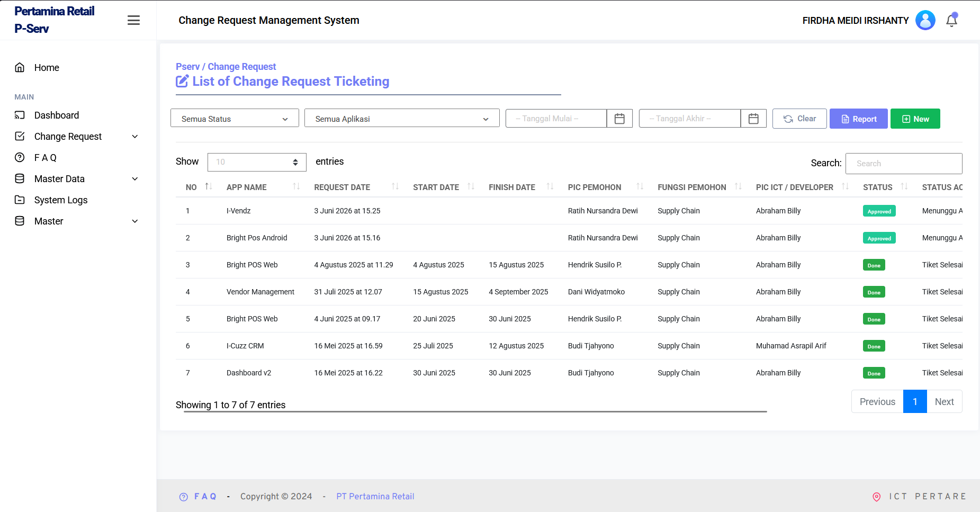Sort by PIC PEMOHON column arrows
The height and width of the screenshot is (512, 980).
(x=640, y=186)
